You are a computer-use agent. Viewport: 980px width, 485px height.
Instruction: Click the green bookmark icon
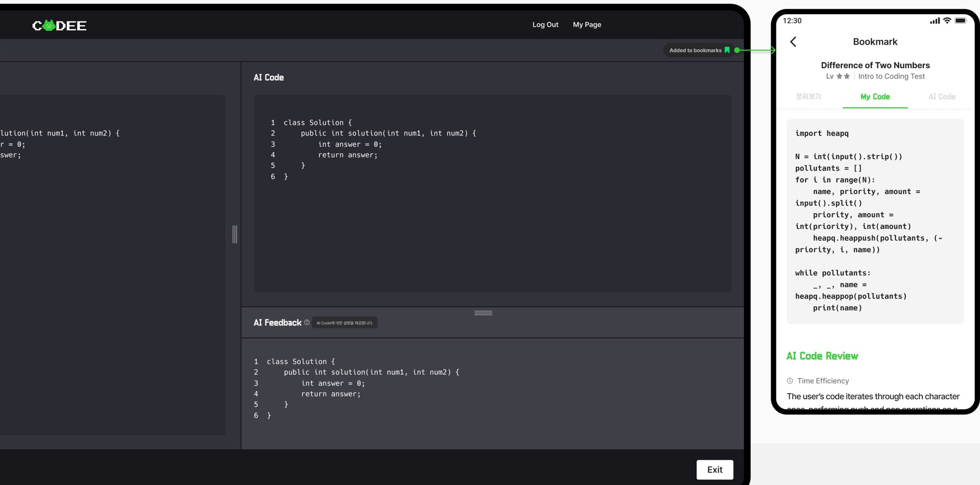727,50
